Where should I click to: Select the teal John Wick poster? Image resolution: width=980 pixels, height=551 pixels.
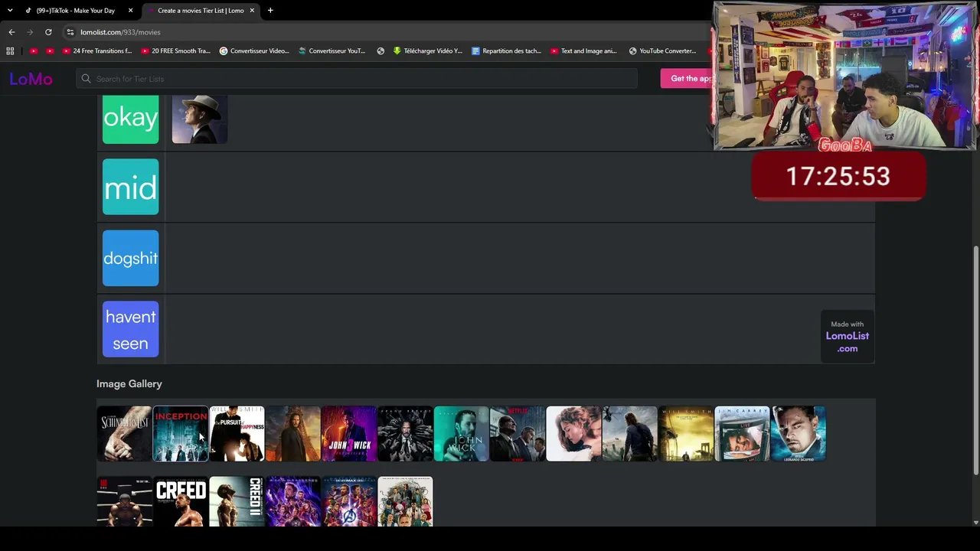(461, 434)
